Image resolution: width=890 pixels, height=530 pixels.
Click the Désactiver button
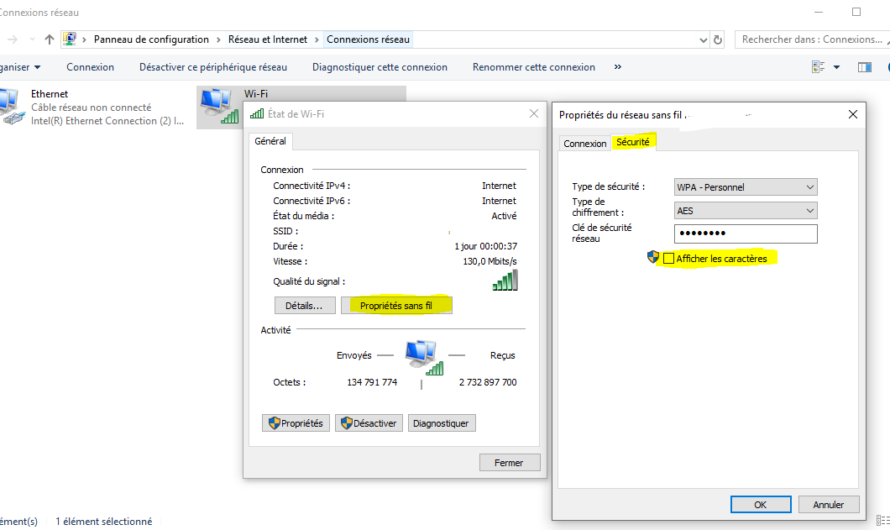[x=369, y=423]
